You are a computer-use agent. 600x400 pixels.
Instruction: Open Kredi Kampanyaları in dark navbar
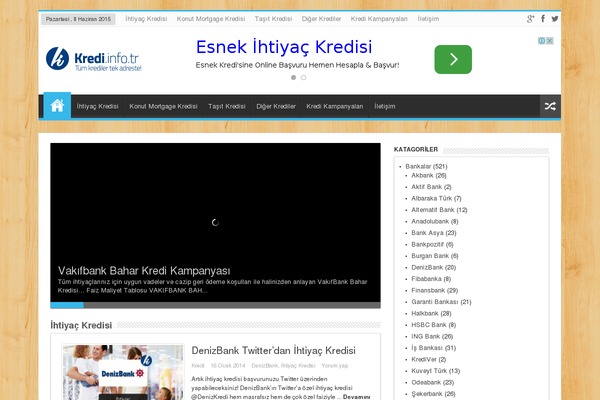point(335,106)
